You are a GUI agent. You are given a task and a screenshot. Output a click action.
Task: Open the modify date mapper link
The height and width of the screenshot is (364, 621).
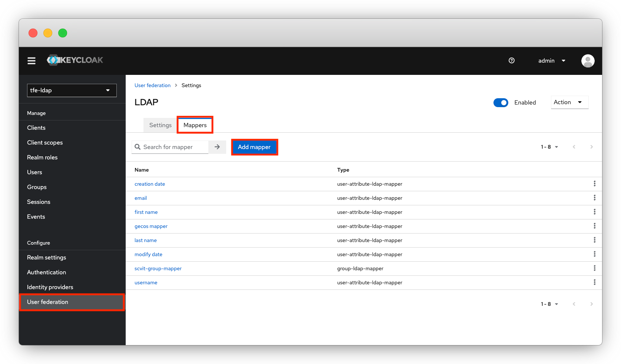[148, 254]
